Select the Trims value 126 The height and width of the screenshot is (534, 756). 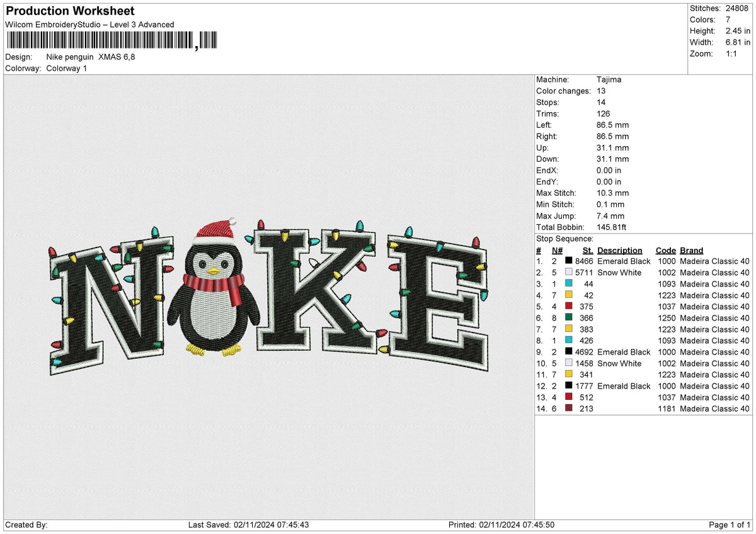[604, 114]
